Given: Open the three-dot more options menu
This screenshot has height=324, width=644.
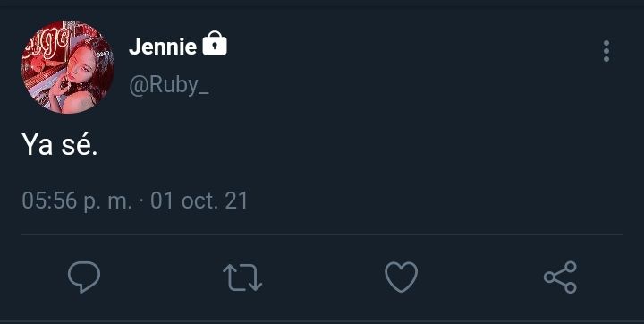Looking at the screenshot, I should click(606, 51).
